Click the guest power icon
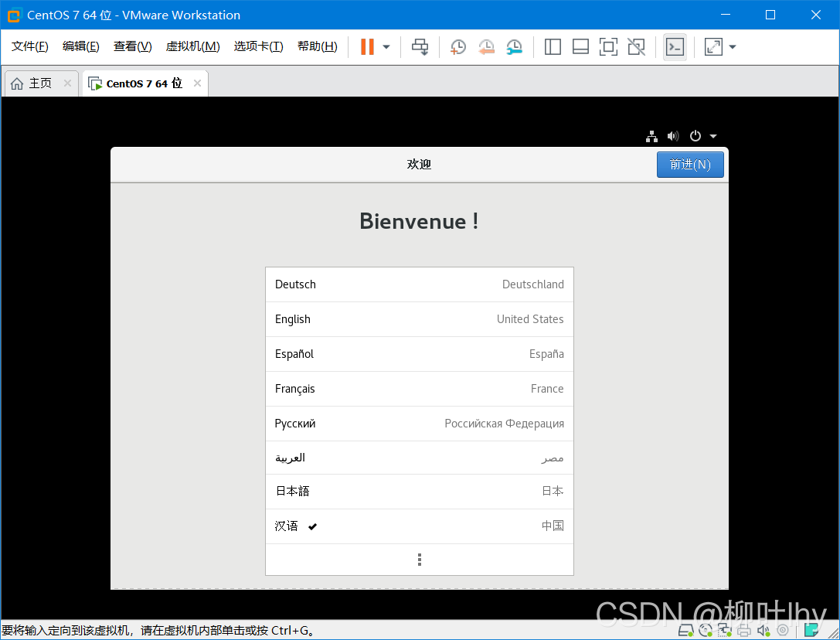840x640 pixels. tap(695, 136)
